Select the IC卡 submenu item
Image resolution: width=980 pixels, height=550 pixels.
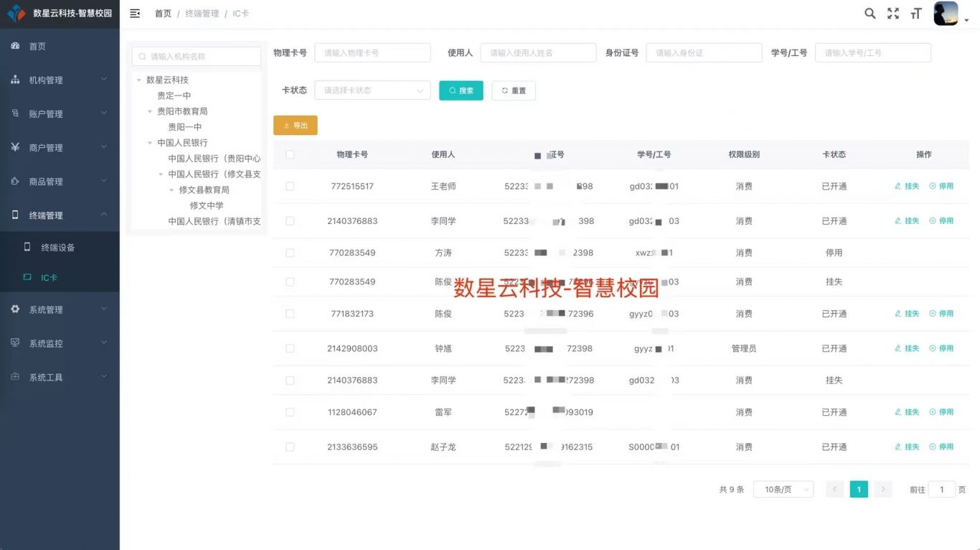[60, 277]
